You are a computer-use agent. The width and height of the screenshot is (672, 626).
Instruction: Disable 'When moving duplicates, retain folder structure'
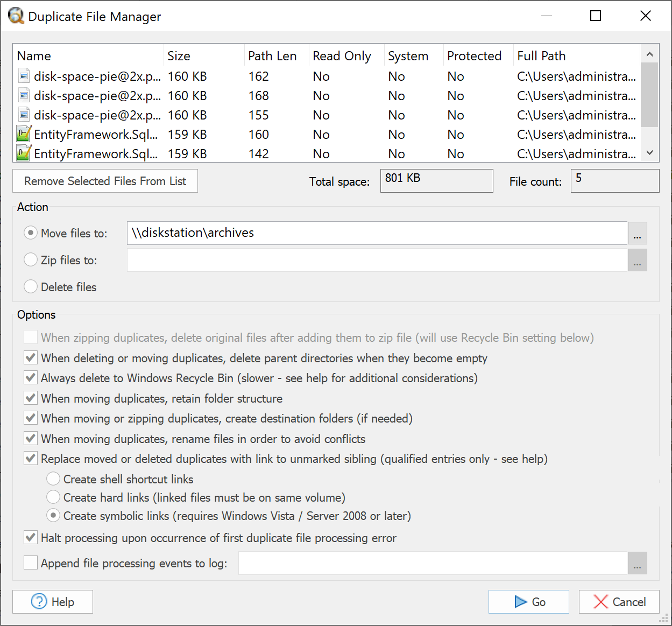[30, 398]
